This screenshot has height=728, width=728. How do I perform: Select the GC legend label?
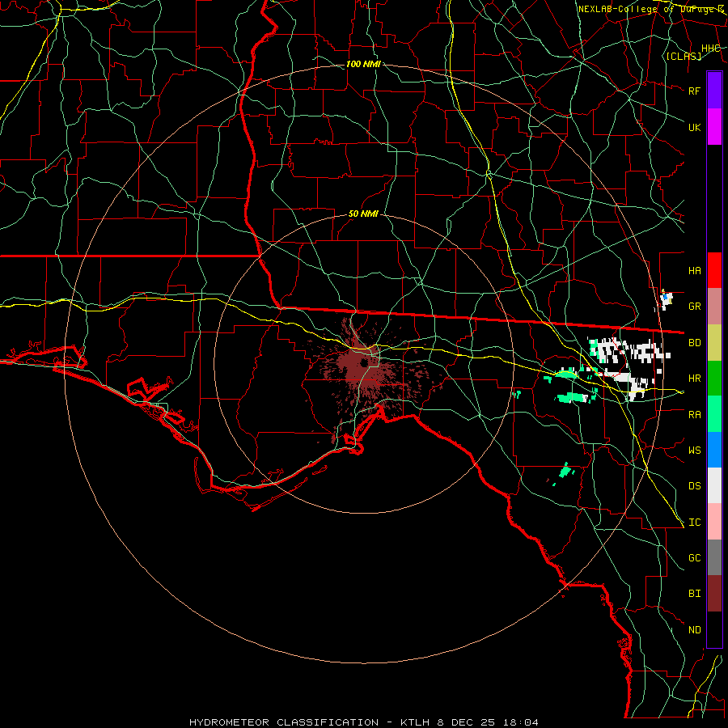click(x=695, y=558)
